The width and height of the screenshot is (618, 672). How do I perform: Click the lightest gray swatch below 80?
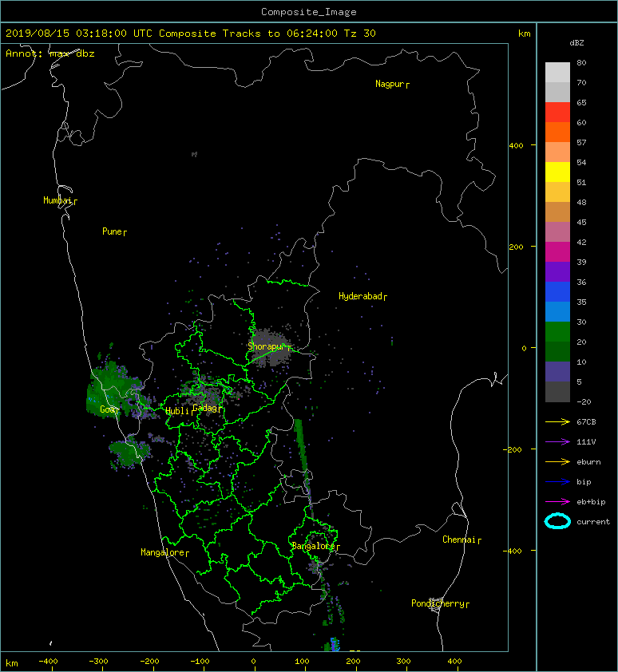(x=557, y=72)
